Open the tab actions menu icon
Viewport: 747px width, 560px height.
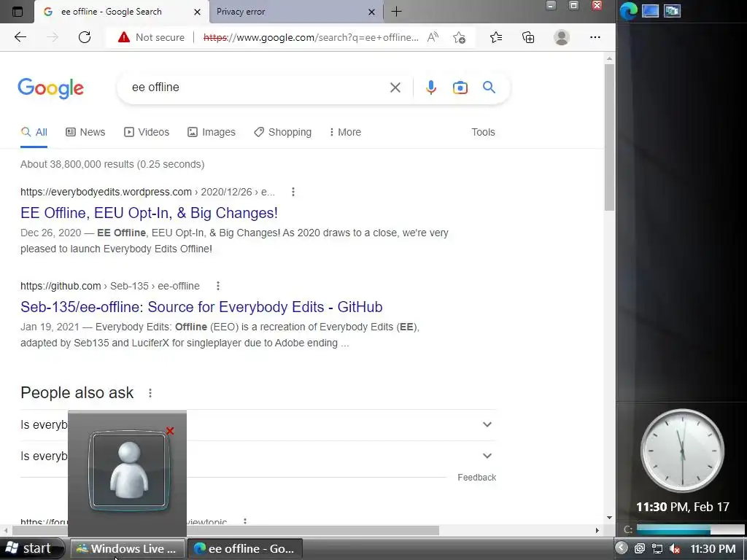pos(18,12)
